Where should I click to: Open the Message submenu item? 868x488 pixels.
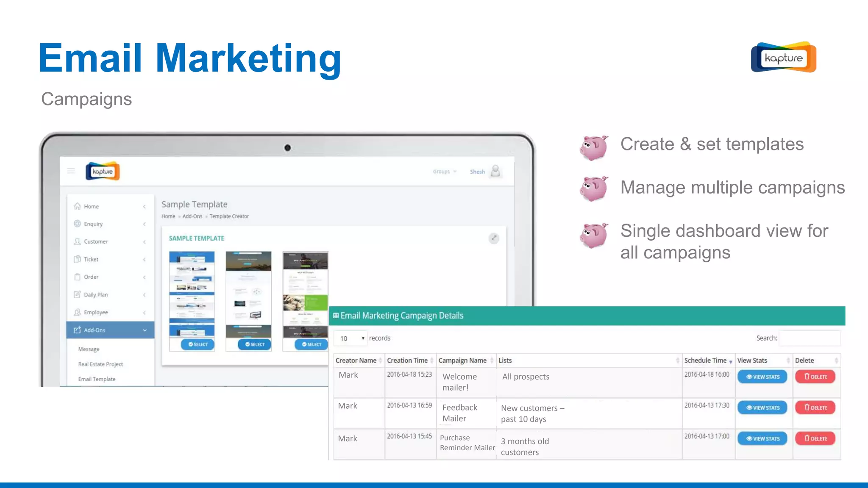point(89,349)
